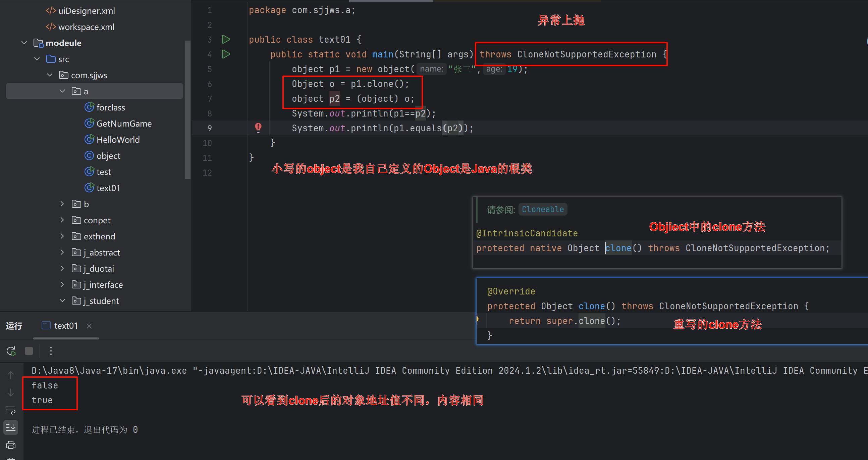This screenshot has width=868, height=460.
Task: Close the text01 run tab
Action: 89,326
